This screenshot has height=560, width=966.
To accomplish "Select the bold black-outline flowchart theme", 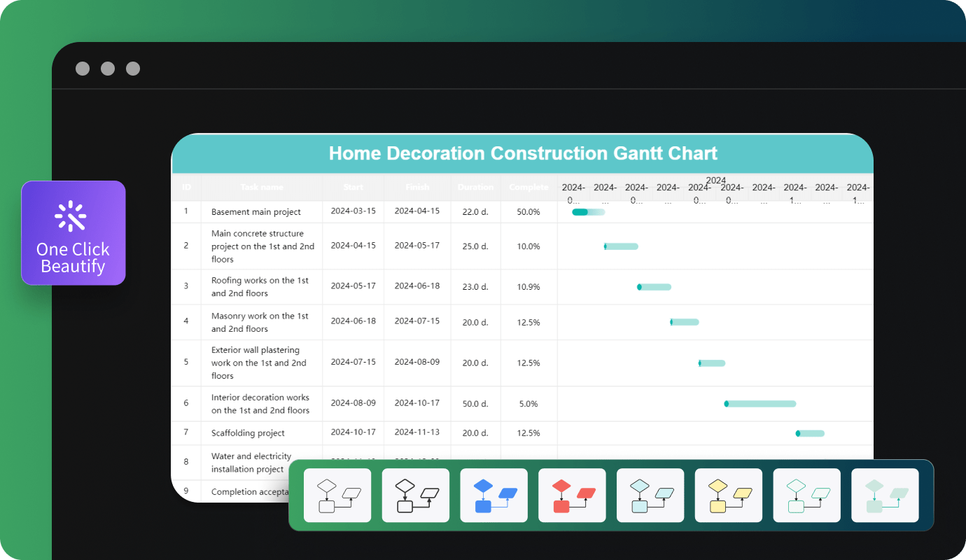I will click(x=415, y=495).
